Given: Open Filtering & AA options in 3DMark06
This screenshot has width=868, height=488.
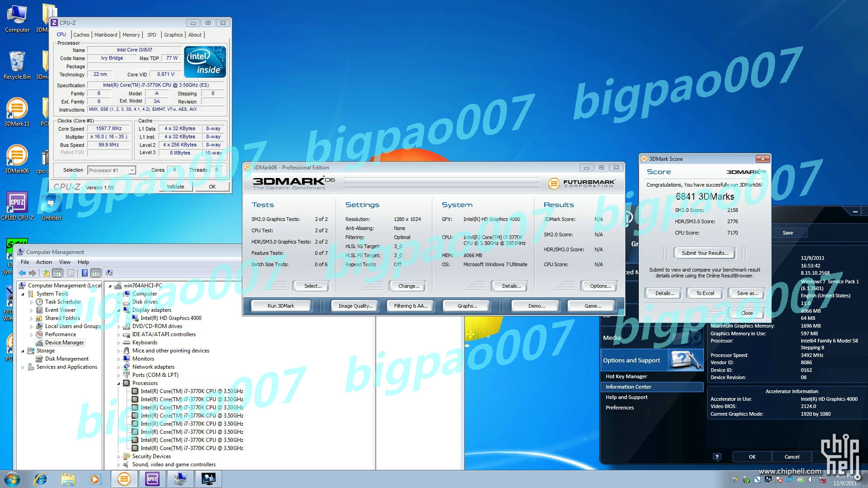Looking at the screenshot, I should (x=411, y=305).
